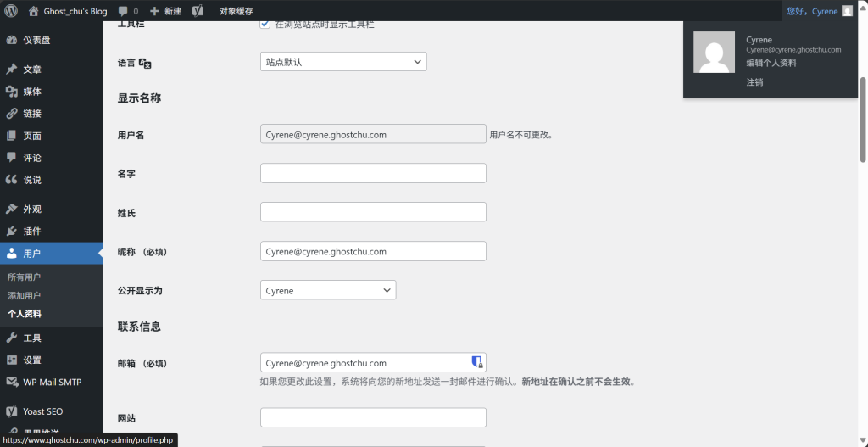Click the WP Mail SMTP envelope icon
Screen dimensions: 868x447
tap(11, 383)
